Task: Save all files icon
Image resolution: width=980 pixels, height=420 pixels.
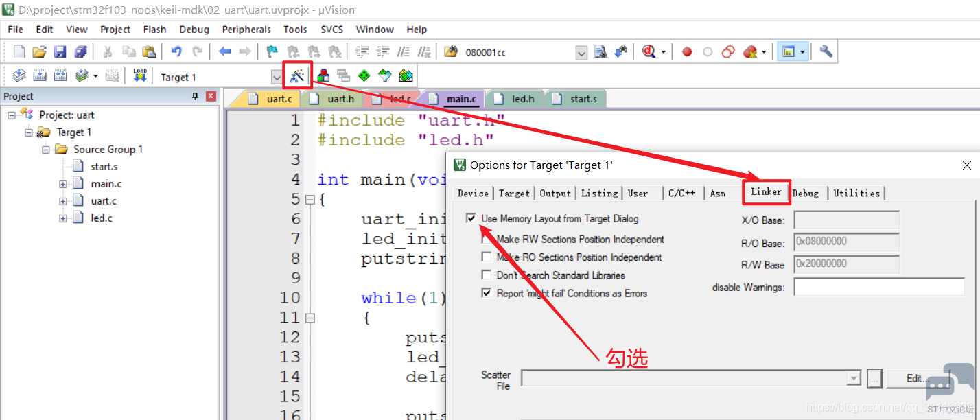Action: [80, 51]
